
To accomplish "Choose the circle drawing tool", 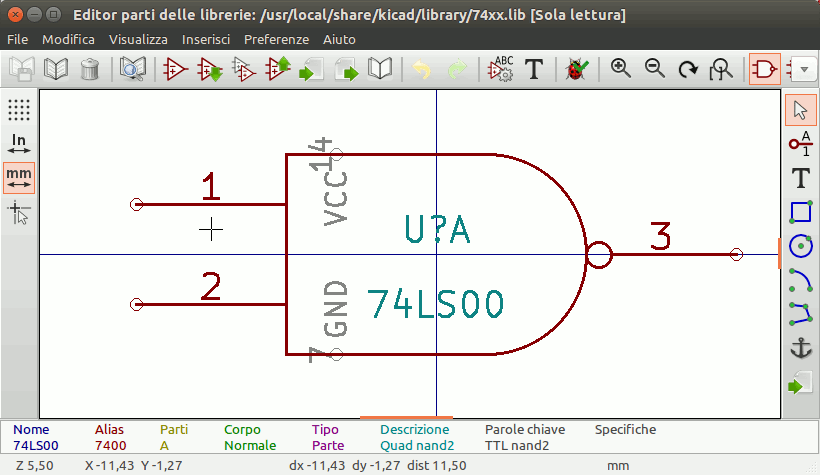I will coord(800,245).
